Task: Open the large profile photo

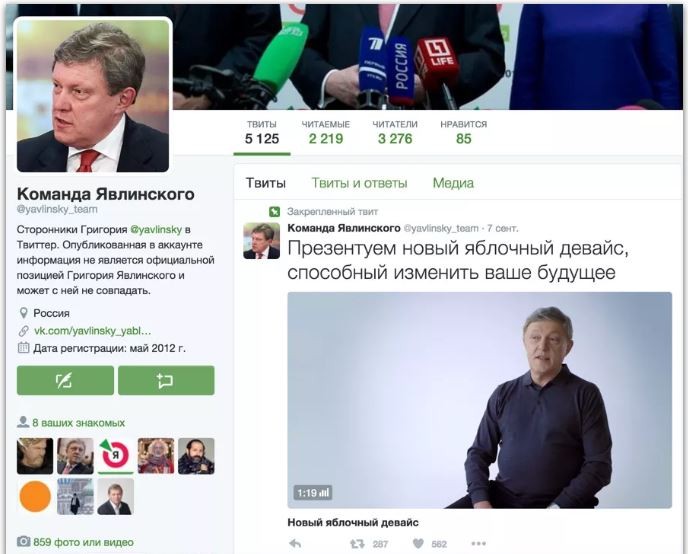Action: pyautogui.click(x=93, y=96)
